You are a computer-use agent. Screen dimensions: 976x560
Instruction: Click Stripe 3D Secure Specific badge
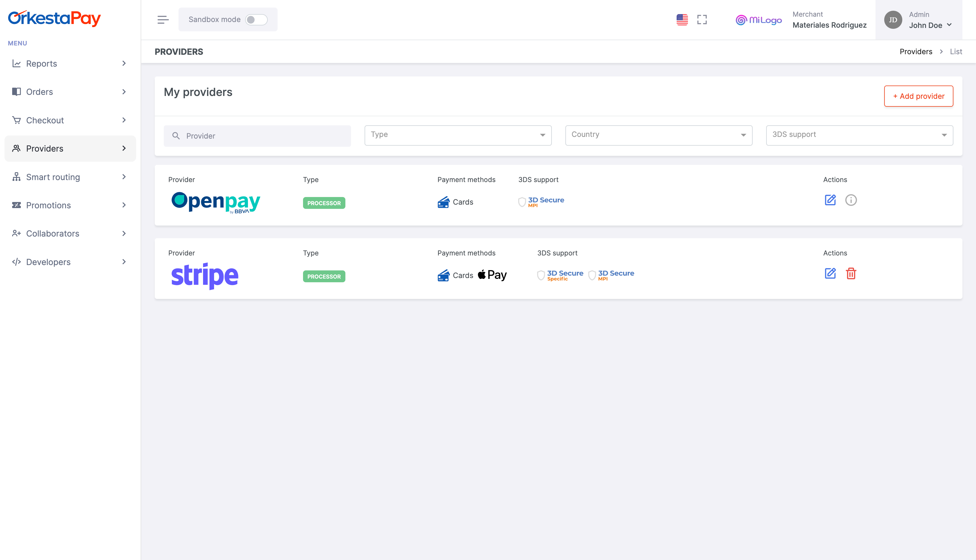pyautogui.click(x=560, y=275)
